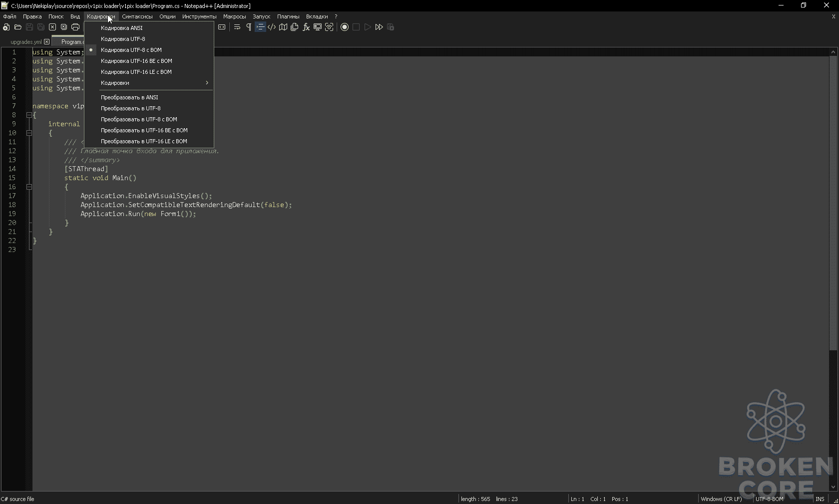Choose Преобразовать в UTF-8 с BOM
Image resolution: width=839 pixels, height=504 pixels.
[x=149, y=119]
